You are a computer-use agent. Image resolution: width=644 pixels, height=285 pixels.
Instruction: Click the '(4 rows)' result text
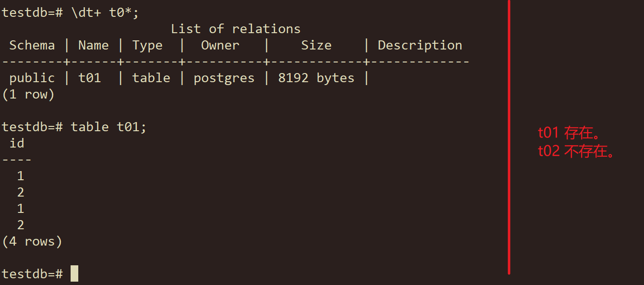point(32,241)
